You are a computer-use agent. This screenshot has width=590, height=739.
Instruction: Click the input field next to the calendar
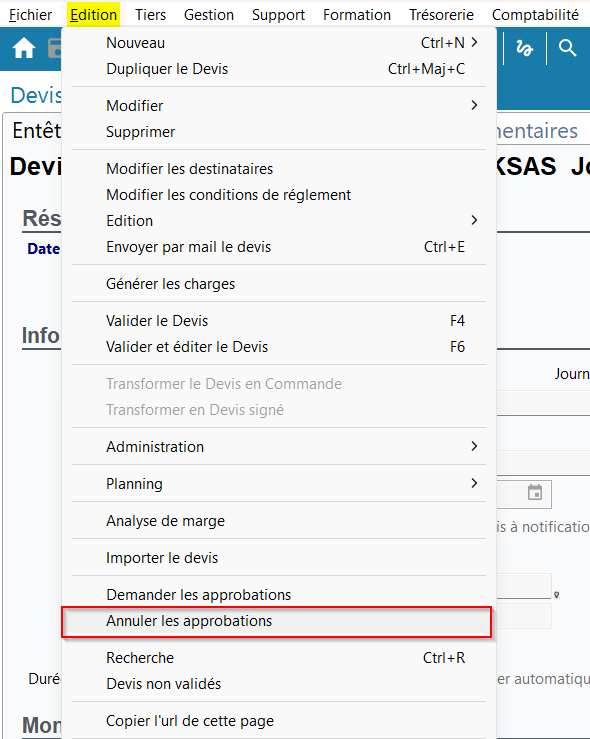[x=509, y=494]
